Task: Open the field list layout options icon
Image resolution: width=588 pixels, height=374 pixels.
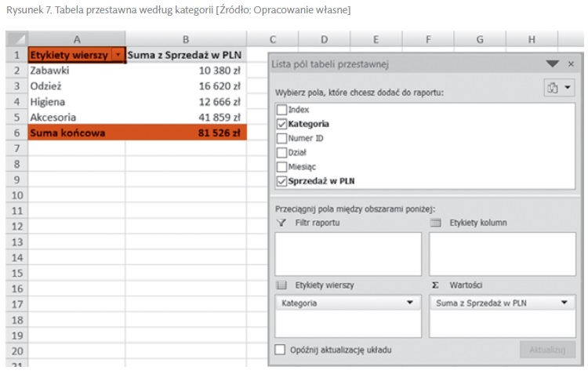Action: click(x=559, y=89)
